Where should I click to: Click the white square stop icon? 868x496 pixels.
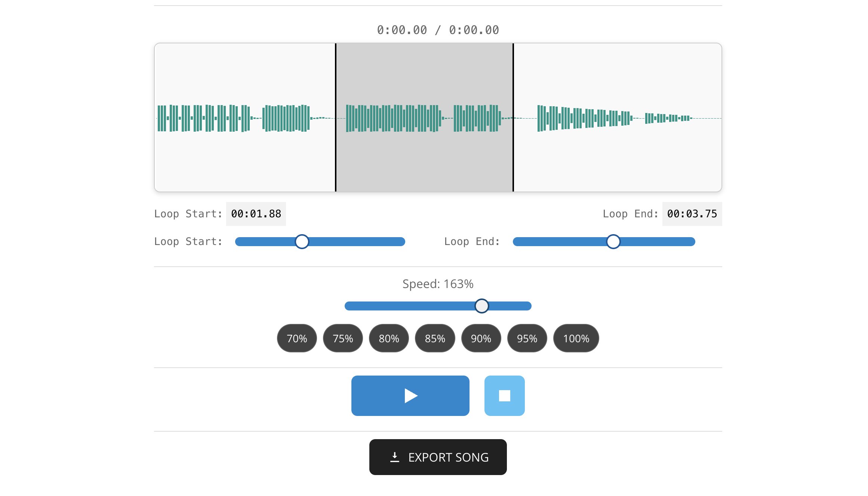(x=504, y=395)
